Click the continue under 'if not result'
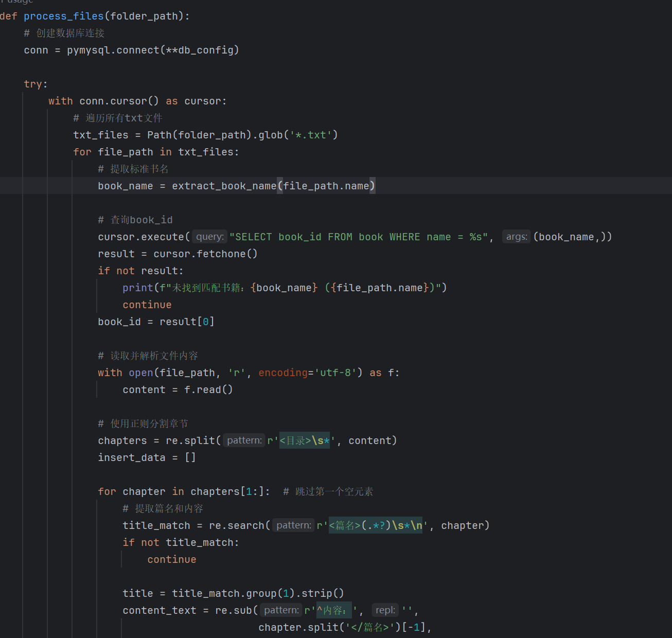 tap(147, 305)
